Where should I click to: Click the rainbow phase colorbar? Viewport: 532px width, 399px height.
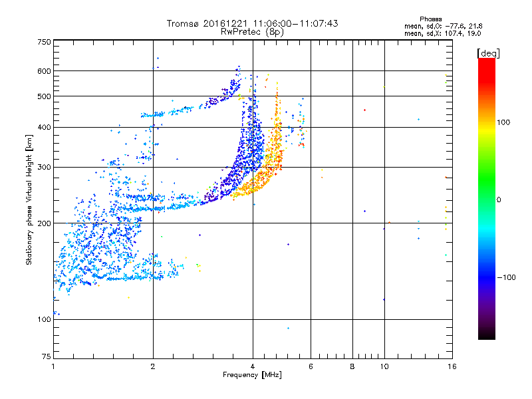(487, 198)
